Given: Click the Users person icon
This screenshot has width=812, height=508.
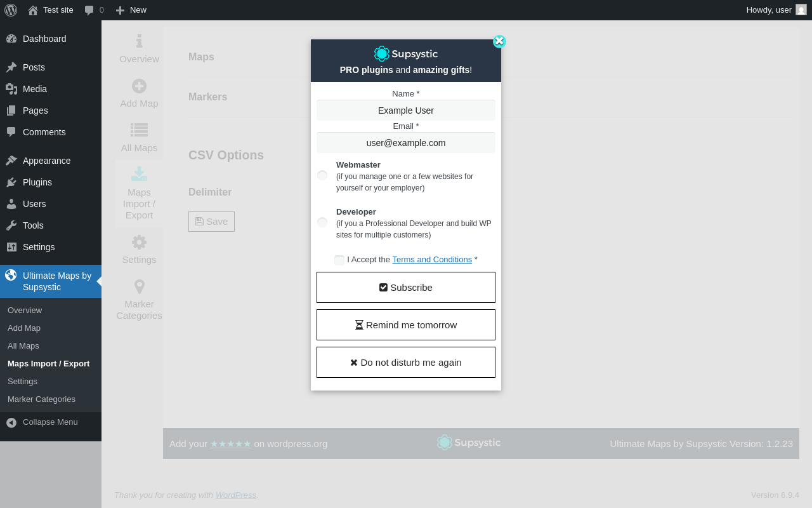Looking at the screenshot, I should pyautogui.click(x=11, y=204).
